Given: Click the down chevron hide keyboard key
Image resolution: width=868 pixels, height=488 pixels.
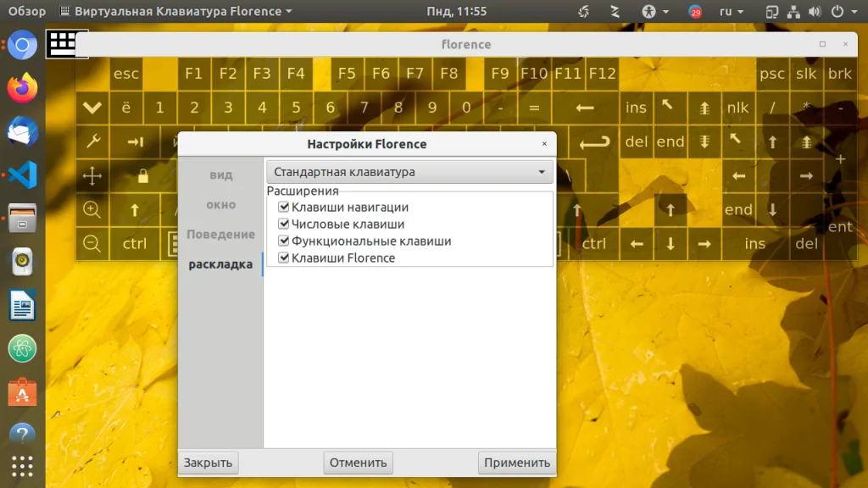Looking at the screenshot, I should 92,108.
